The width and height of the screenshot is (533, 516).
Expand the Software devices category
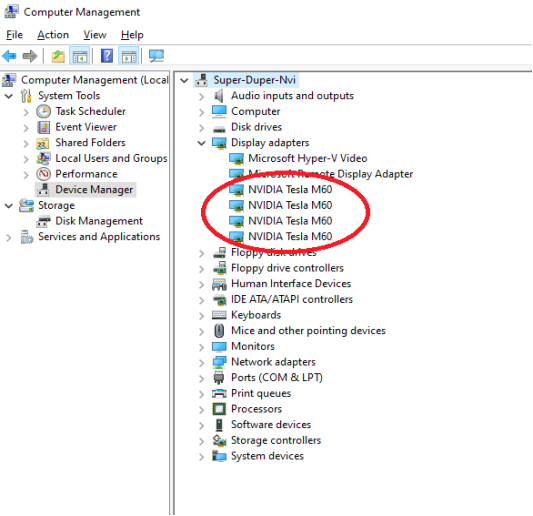(202, 425)
